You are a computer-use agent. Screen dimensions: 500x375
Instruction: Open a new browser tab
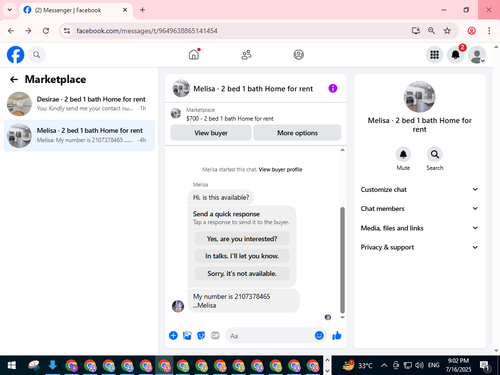coord(142,10)
